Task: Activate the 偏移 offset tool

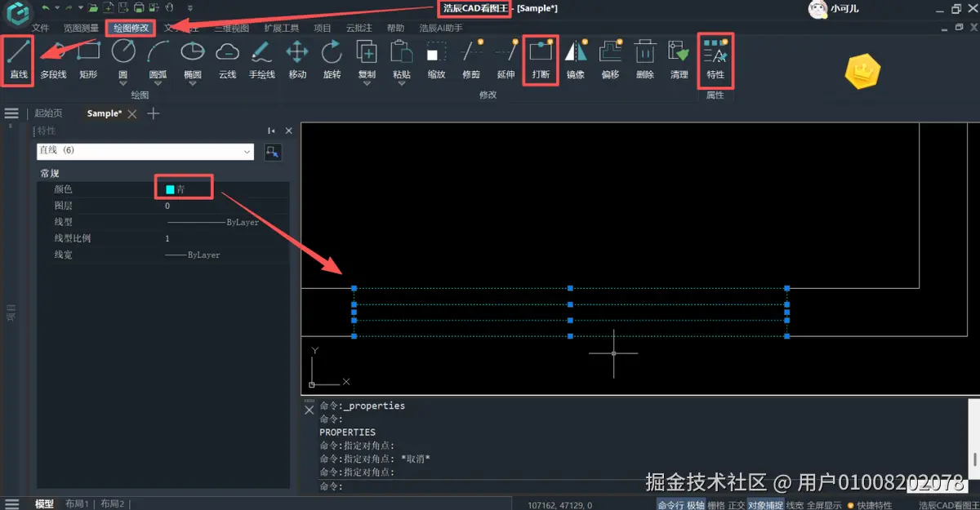Action: 610,59
